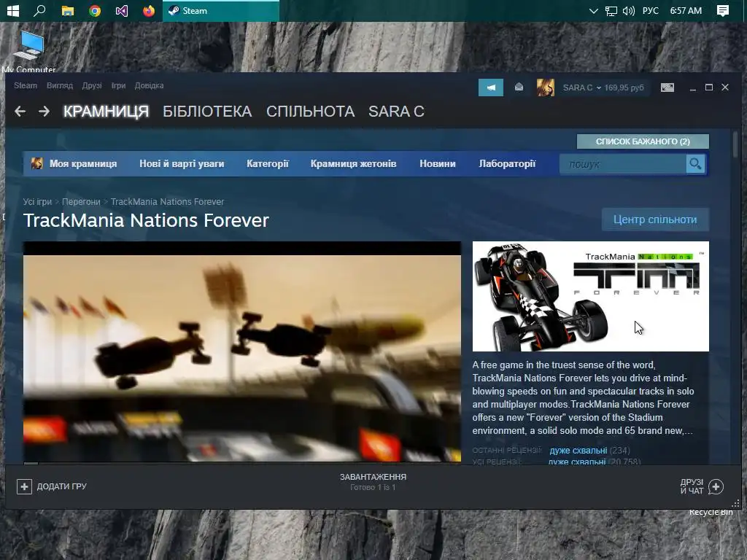The width and height of the screenshot is (747, 560).
Task: Open the Steam menu
Action: tap(26, 86)
